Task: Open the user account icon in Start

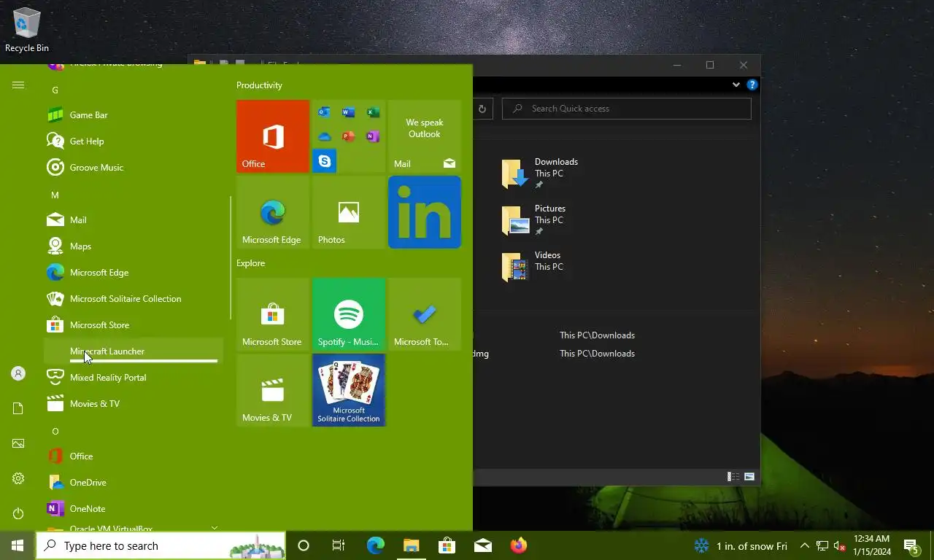Action: tap(18, 373)
